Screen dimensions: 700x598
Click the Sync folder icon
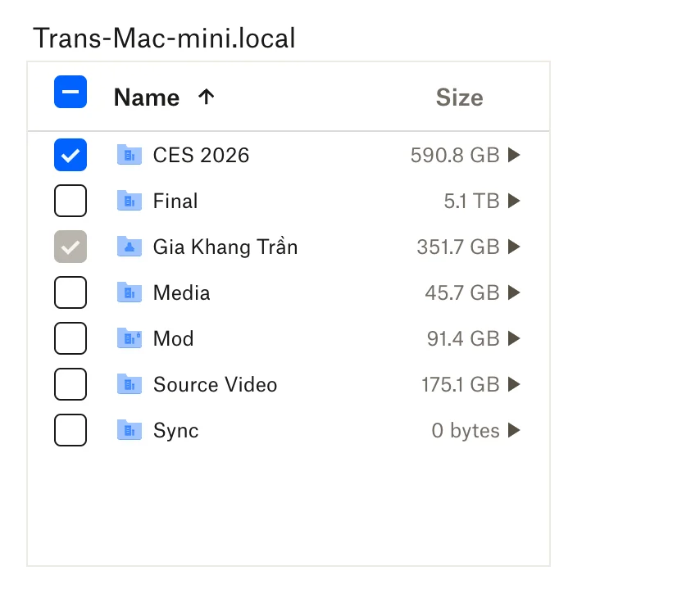tap(130, 430)
